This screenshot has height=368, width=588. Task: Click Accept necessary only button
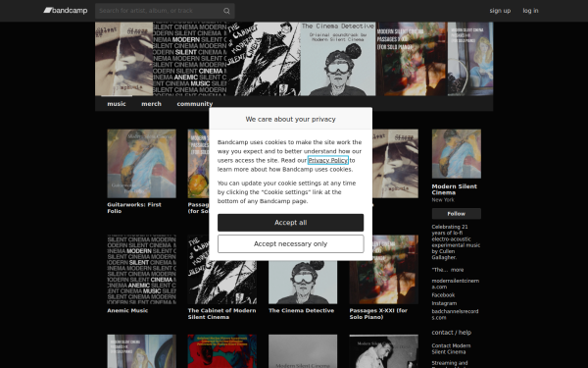[x=291, y=244]
